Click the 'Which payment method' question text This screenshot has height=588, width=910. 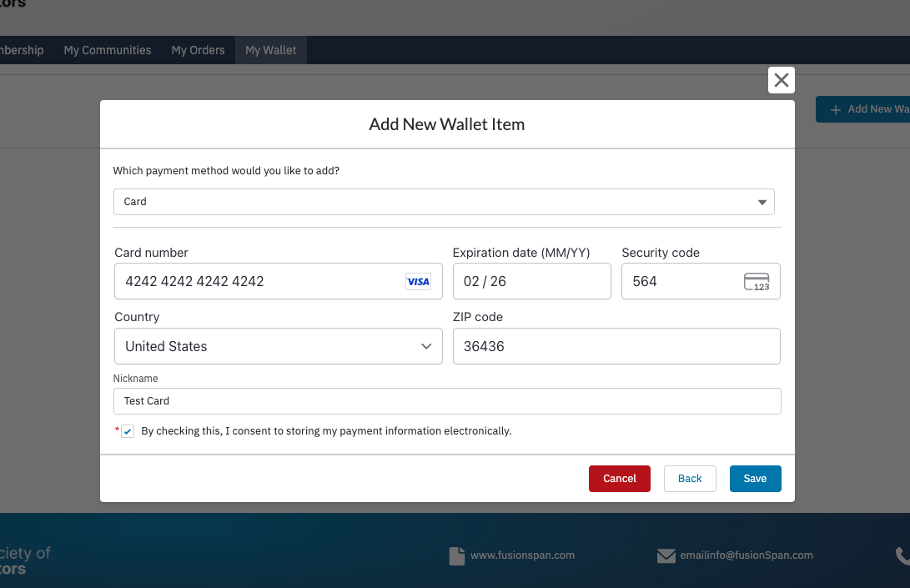tap(226, 171)
